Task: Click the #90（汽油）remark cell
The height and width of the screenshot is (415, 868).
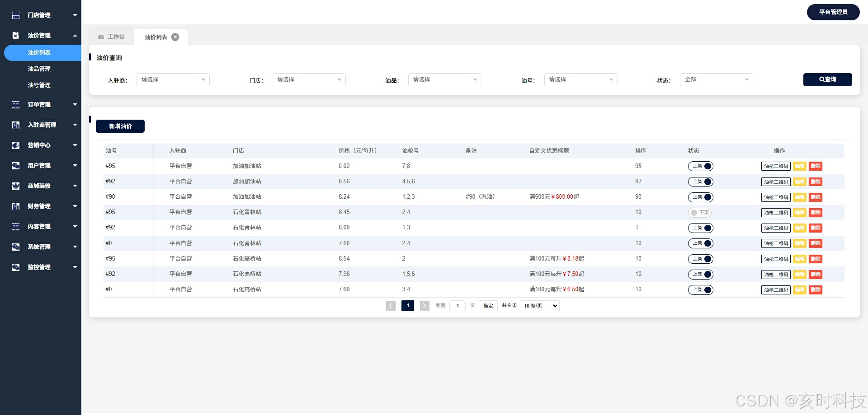Action: 480,197
